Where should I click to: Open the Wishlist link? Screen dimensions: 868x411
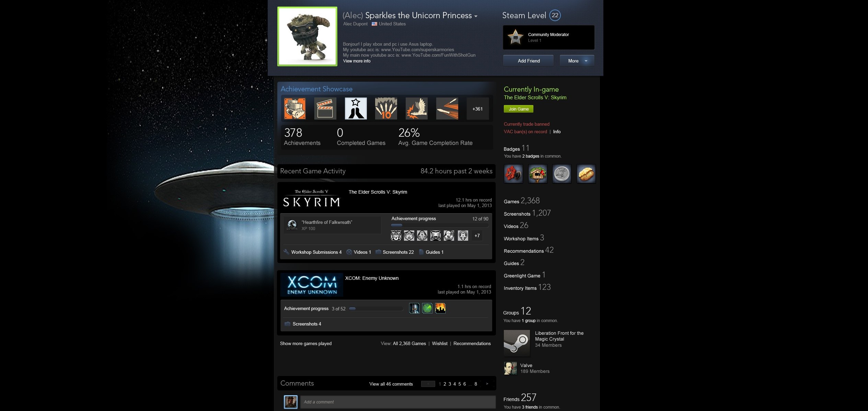click(440, 343)
